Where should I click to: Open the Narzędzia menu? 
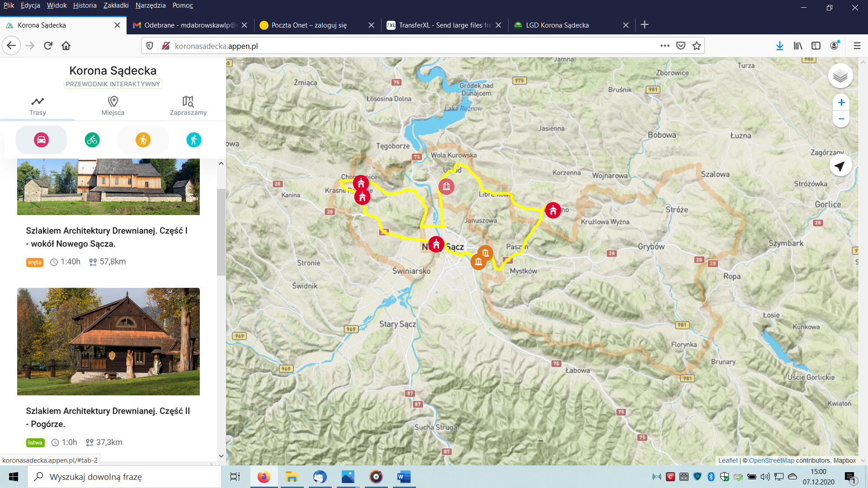point(151,5)
